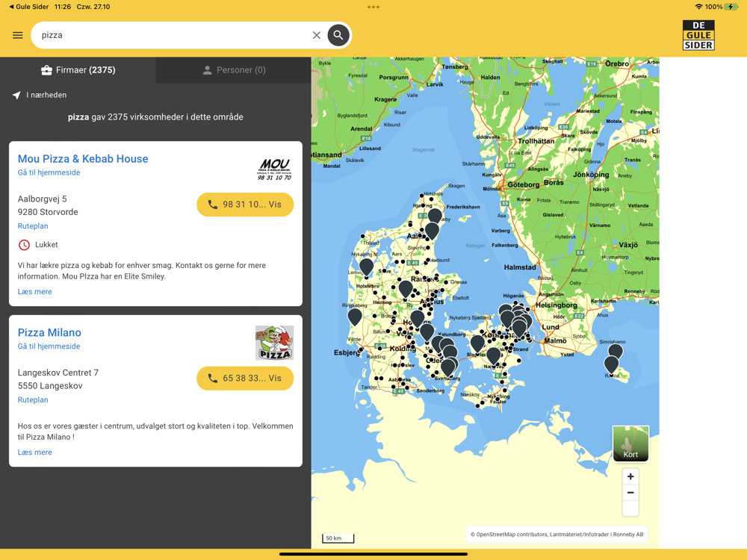
Task: Open Mou Pizza & Kebab House listing
Action: tap(83, 158)
